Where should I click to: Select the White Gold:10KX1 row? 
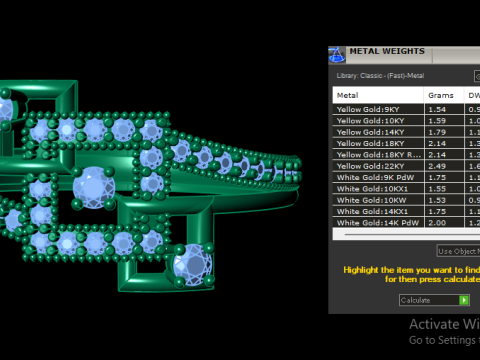[x=406, y=189]
